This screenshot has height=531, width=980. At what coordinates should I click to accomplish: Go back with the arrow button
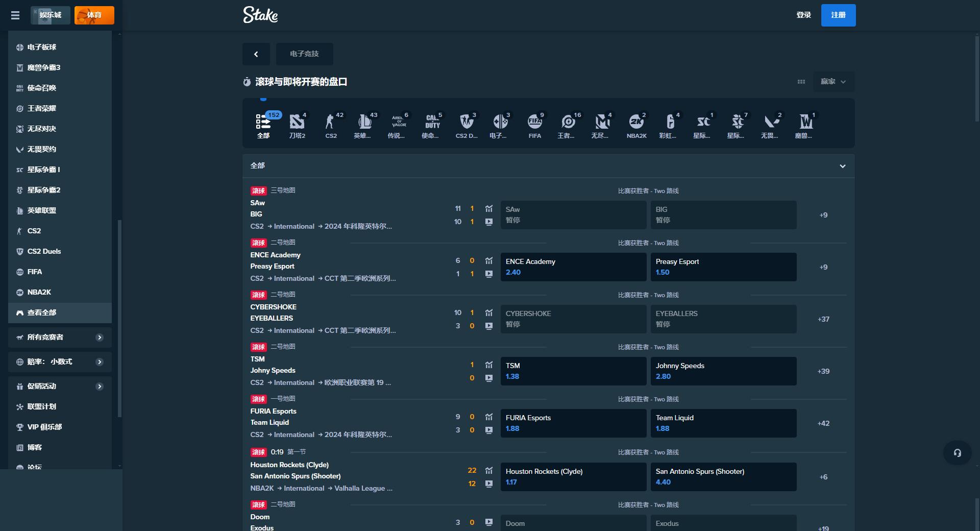coord(256,54)
